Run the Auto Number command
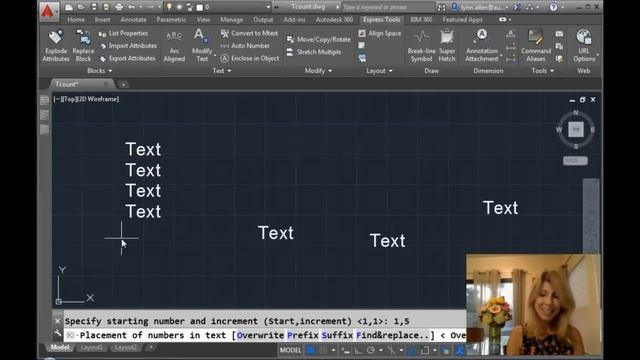Image resolution: width=640 pixels, height=360 pixels. click(245, 46)
